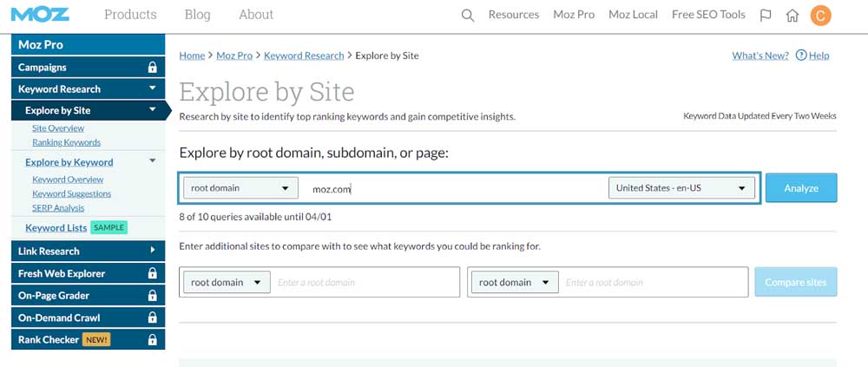Select Fresh Web Explorer in sidebar
868x367 pixels.
pyautogui.click(x=88, y=273)
